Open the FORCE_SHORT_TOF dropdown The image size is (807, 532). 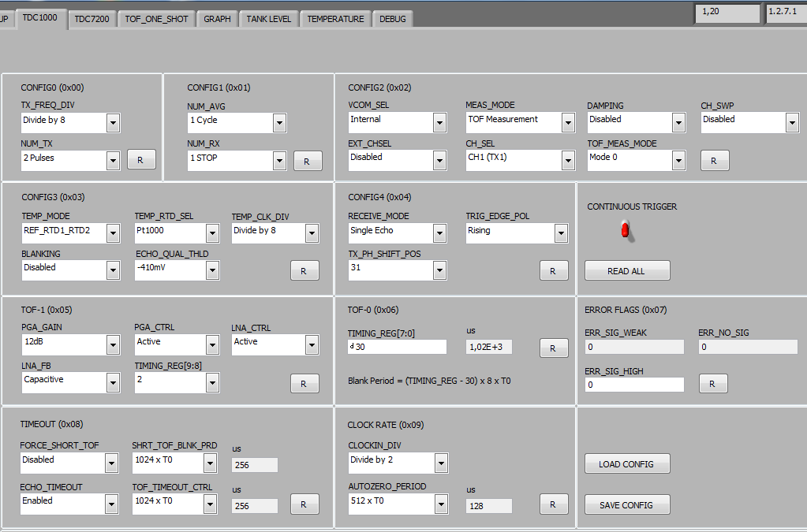(x=69, y=463)
